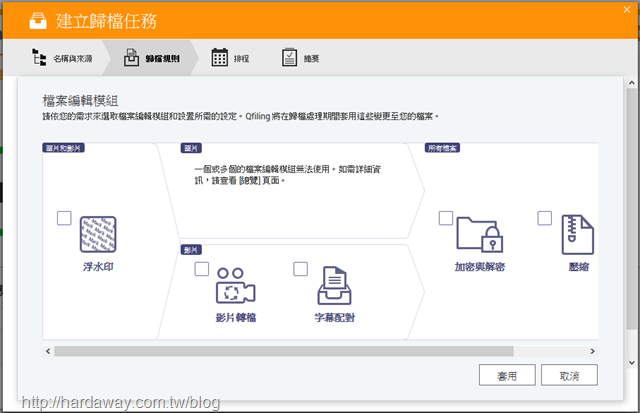Click the 圖片和影片 category tag

click(63, 148)
